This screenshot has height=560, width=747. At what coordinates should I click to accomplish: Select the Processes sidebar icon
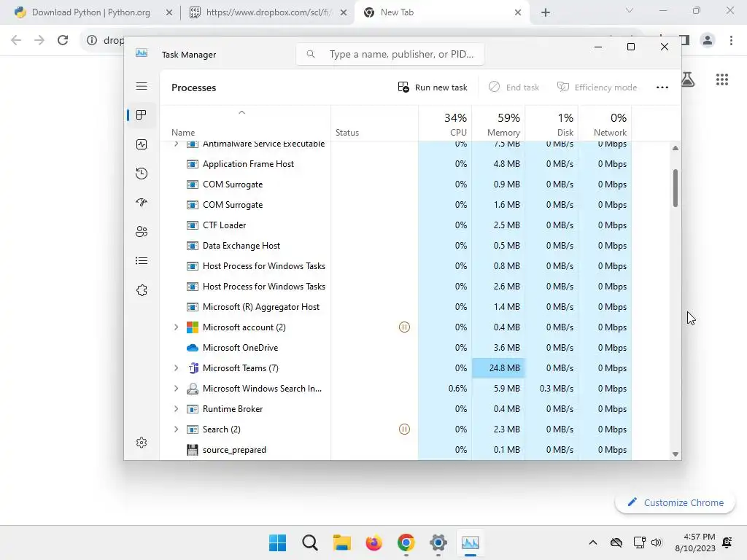coord(142,114)
